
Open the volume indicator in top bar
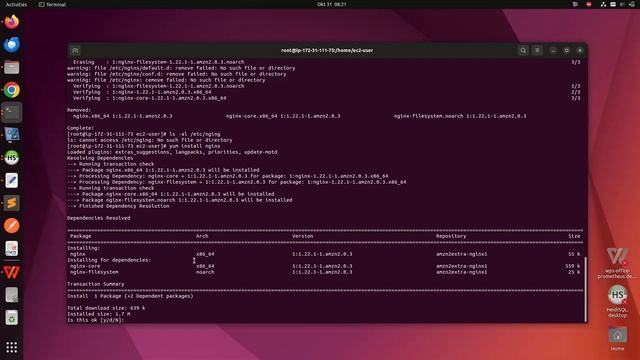tap(622, 4)
